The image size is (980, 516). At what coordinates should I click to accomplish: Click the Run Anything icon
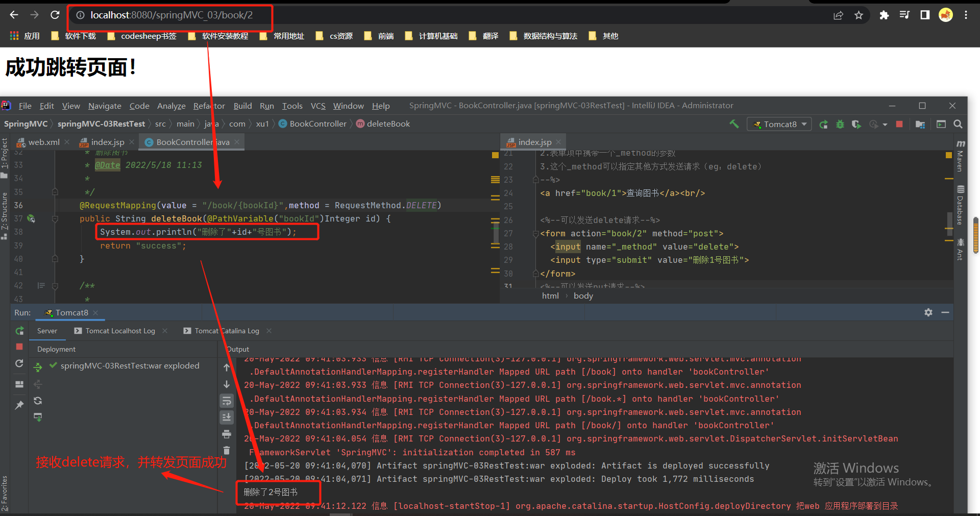tap(941, 124)
